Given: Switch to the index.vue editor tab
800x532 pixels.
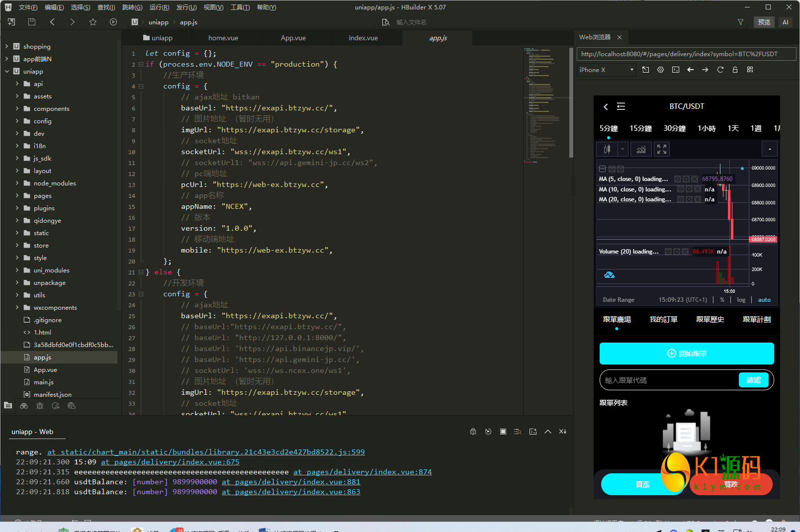Looking at the screenshot, I should [363, 38].
